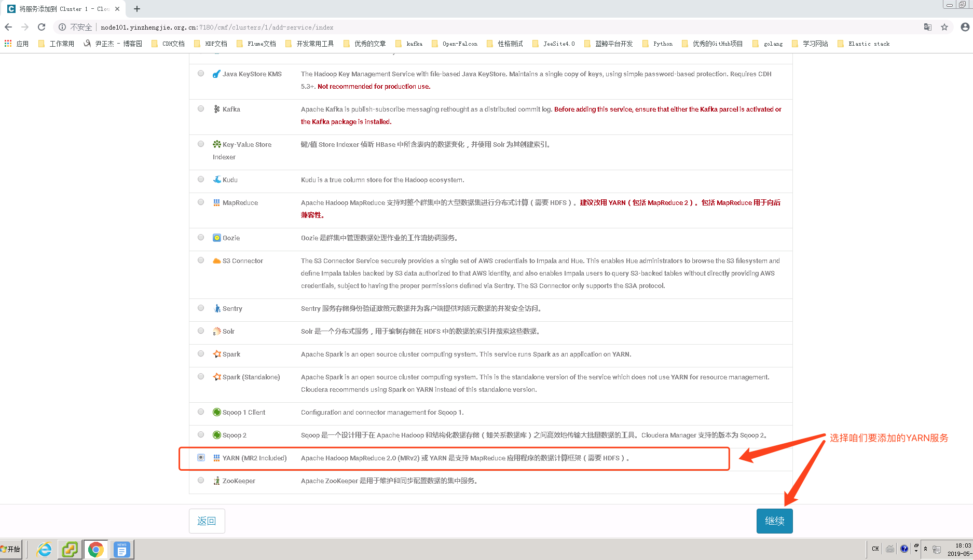Open a new browser tab
The width and height of the screenshot is (973, 560).
[137, 9]
